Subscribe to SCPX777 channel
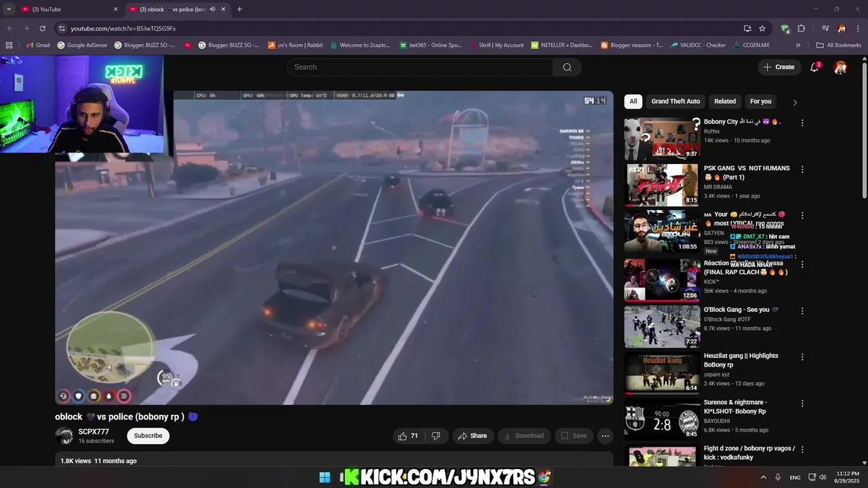The height and width of the screenshot is (488, 868). 148,436
